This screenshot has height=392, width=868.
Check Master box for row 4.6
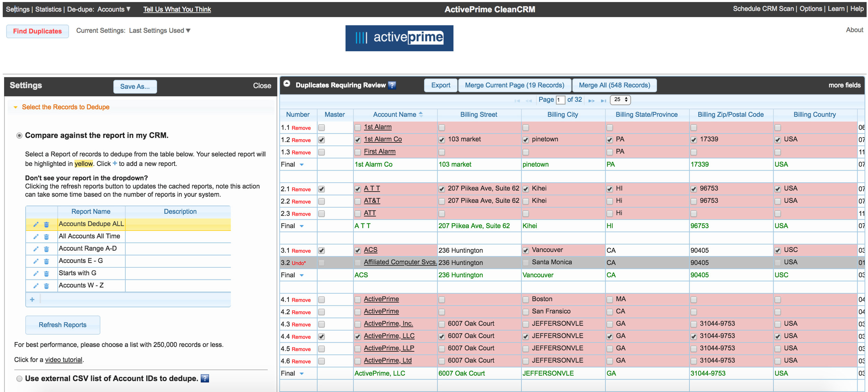click(x=322, y=361)
